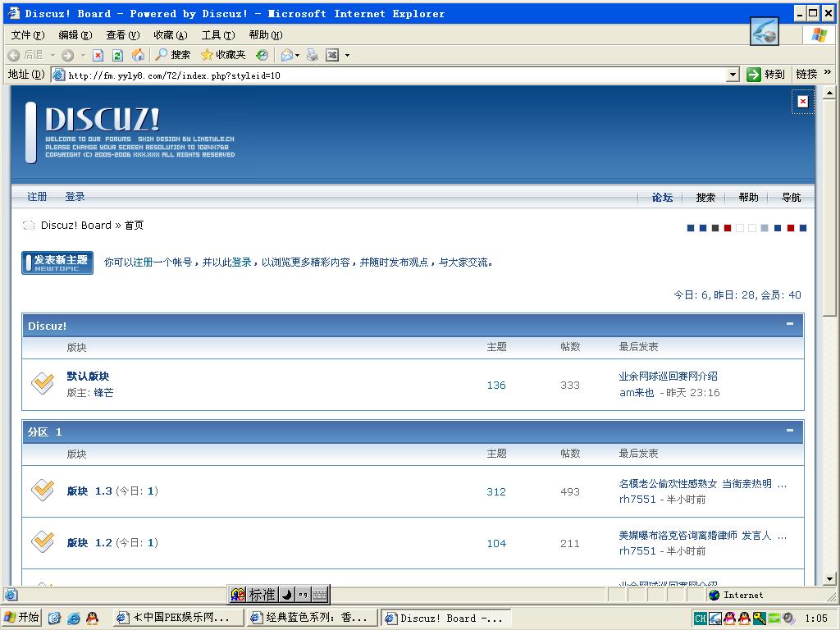Click the 今日: 6, 昨日: 28, 会员: 40 stats text
The image size is (840, 630).
point(737,295)
